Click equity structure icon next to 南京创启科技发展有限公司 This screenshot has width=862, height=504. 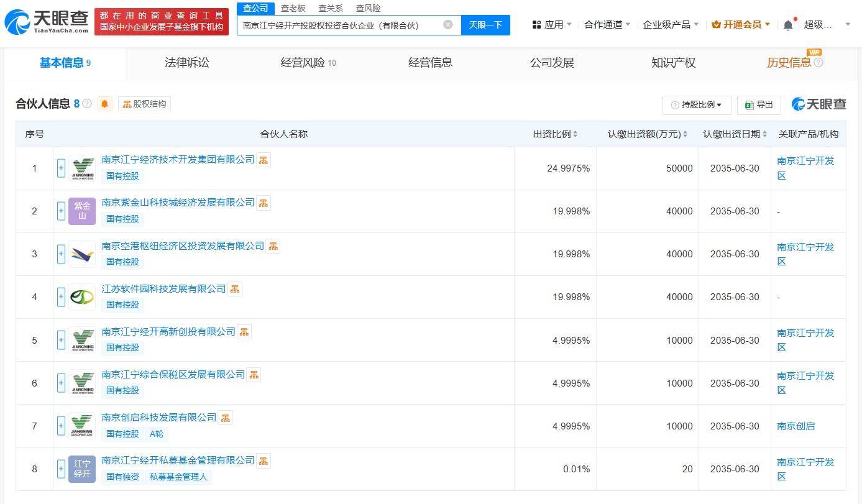point(225,418)
